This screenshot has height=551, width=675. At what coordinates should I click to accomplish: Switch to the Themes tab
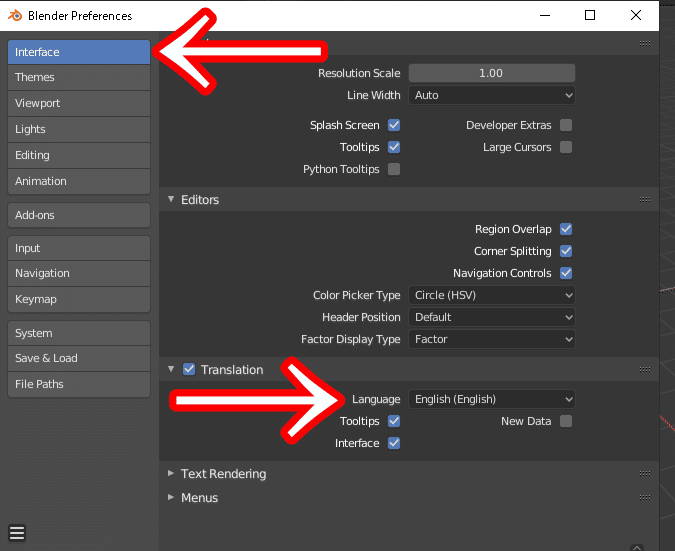click(78, 77)
